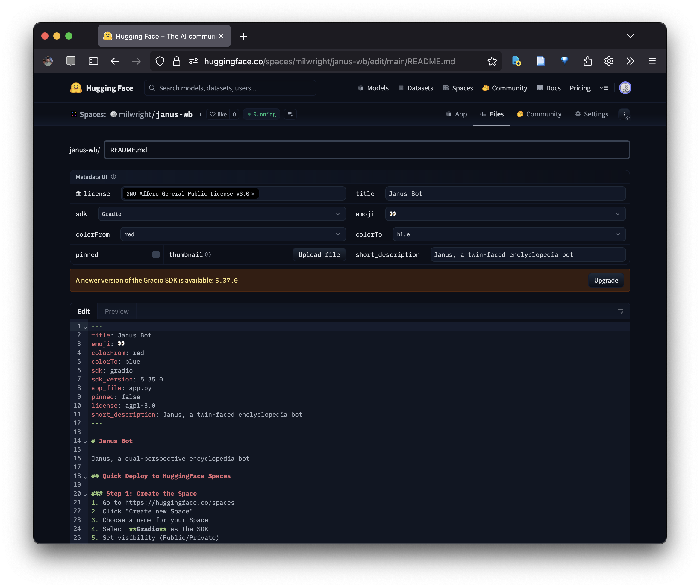Viewport: 700px width, 588px height.
Task: Collapse the fold arrow on line 18
Action: tap(85, 477)
